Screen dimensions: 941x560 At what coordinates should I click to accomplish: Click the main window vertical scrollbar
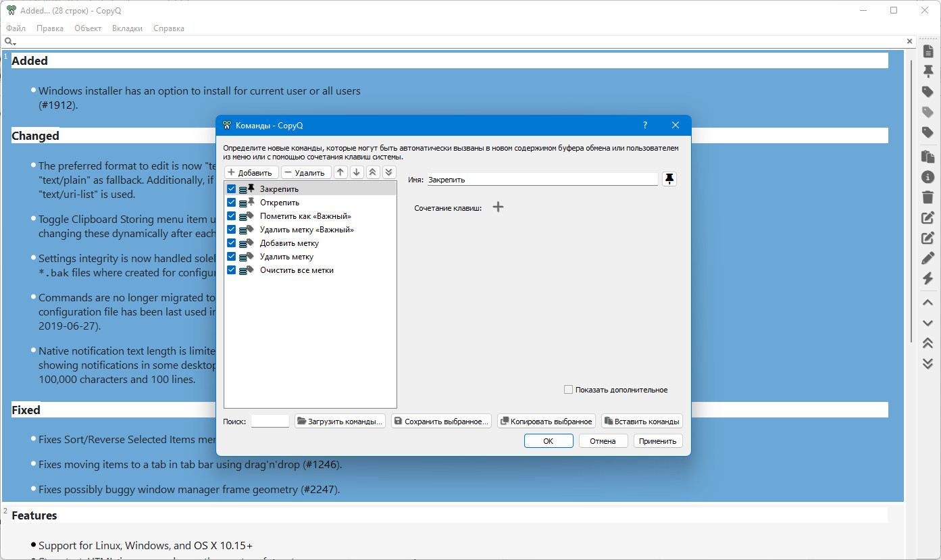pos(910,203)
